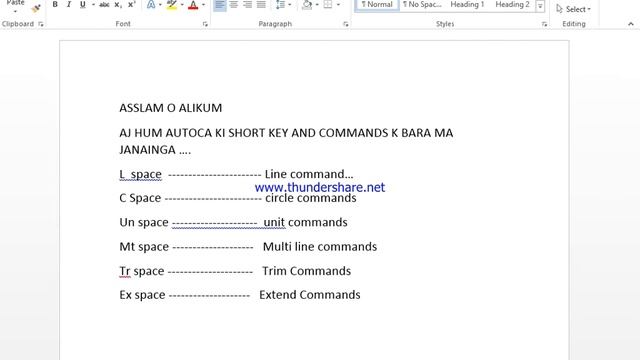Image resolution: width=640 pixels, height=360 pixels.
Task: Open shading color dropdown arrow
Action: (x=317, y=4)
